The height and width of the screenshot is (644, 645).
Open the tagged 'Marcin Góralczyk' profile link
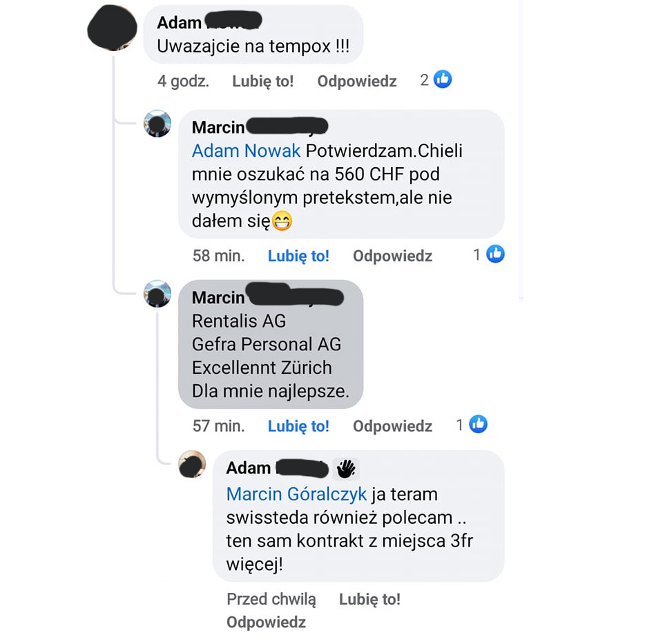(x=296, y=494)
